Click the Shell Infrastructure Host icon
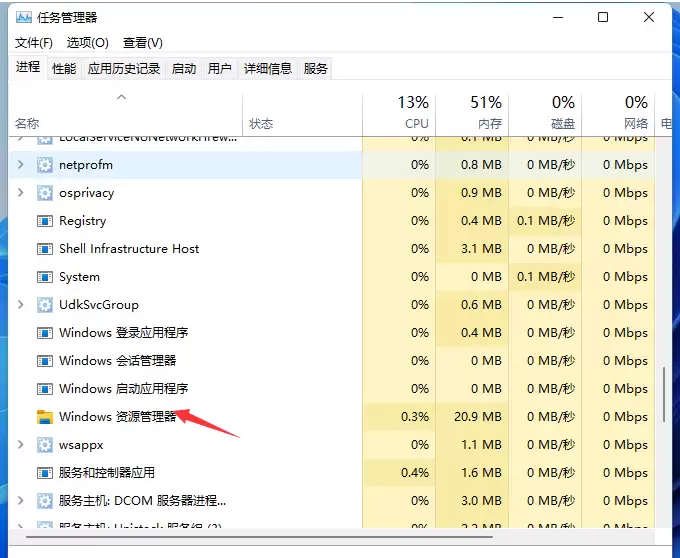The width and height of the screenshot is (680, 558). [x=45, y=249]
